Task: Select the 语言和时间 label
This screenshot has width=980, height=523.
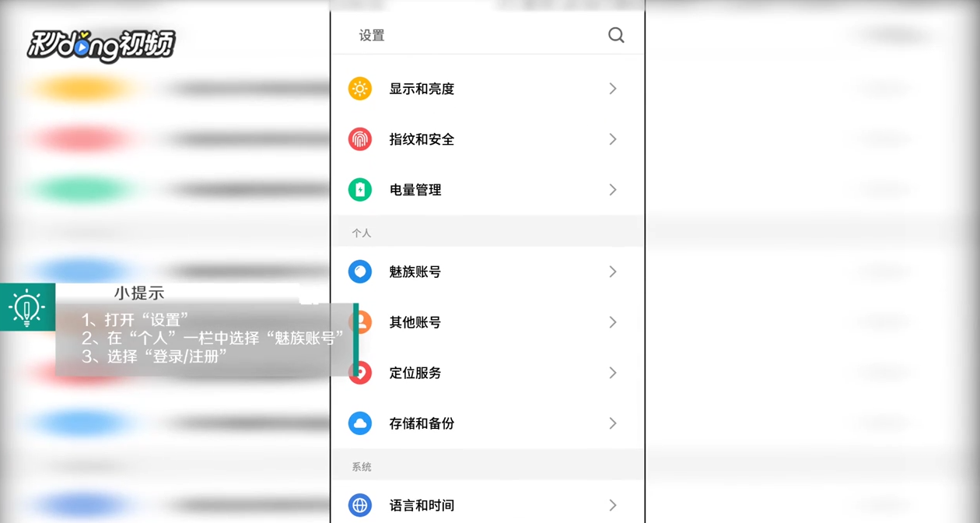Action: 422,505
